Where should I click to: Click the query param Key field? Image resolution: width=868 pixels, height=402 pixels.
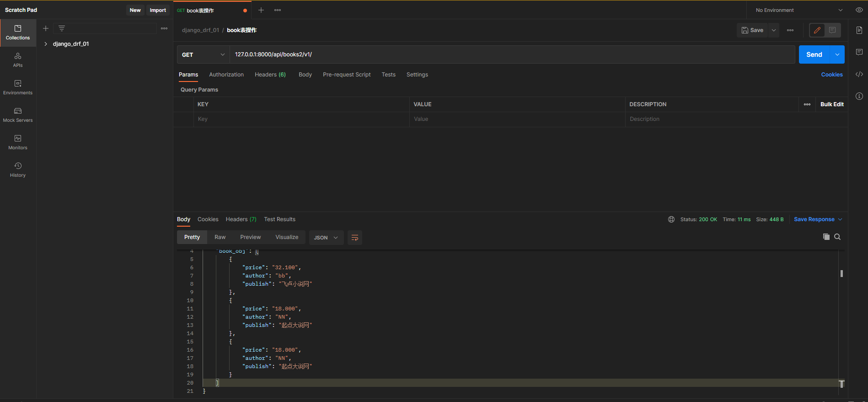(301, 119)
